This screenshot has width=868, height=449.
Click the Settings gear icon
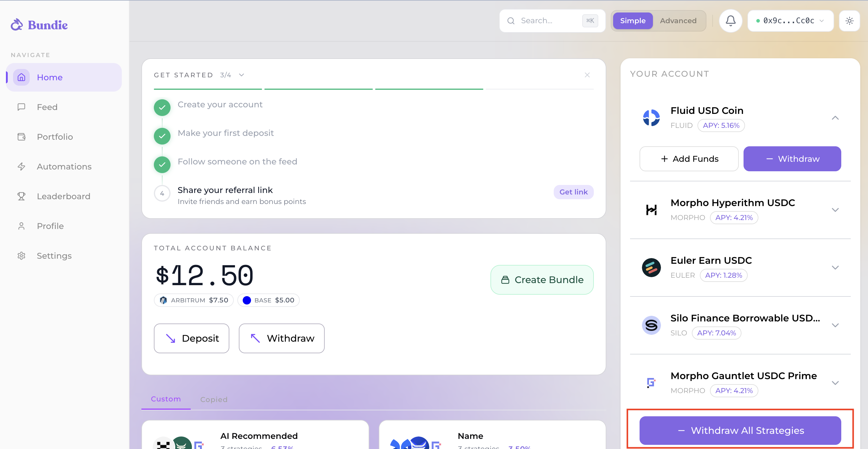[x=21, y=255]
